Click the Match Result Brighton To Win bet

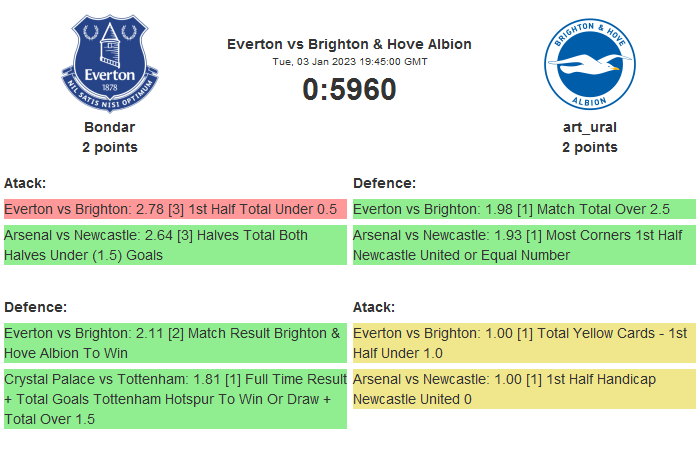[x=175, y=343]
